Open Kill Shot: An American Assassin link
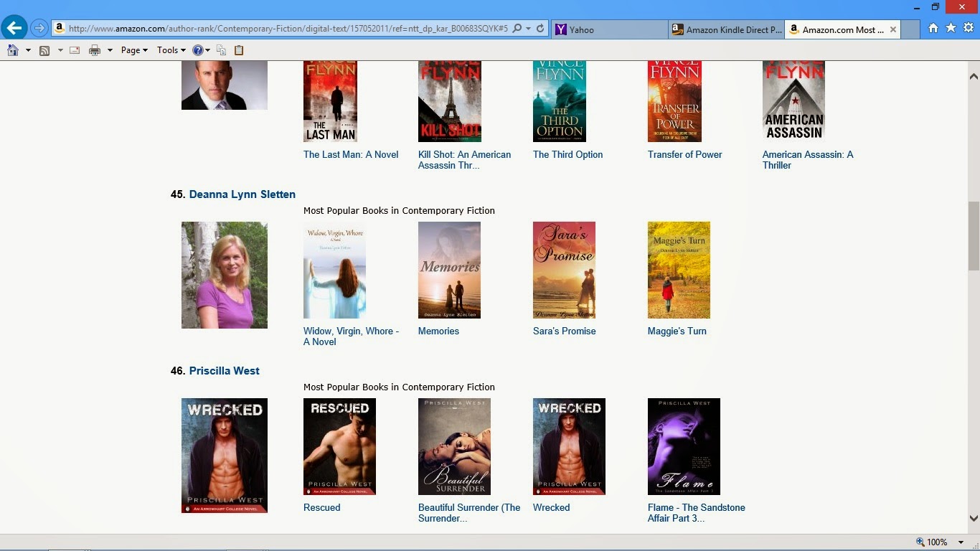 pos(465,160)
